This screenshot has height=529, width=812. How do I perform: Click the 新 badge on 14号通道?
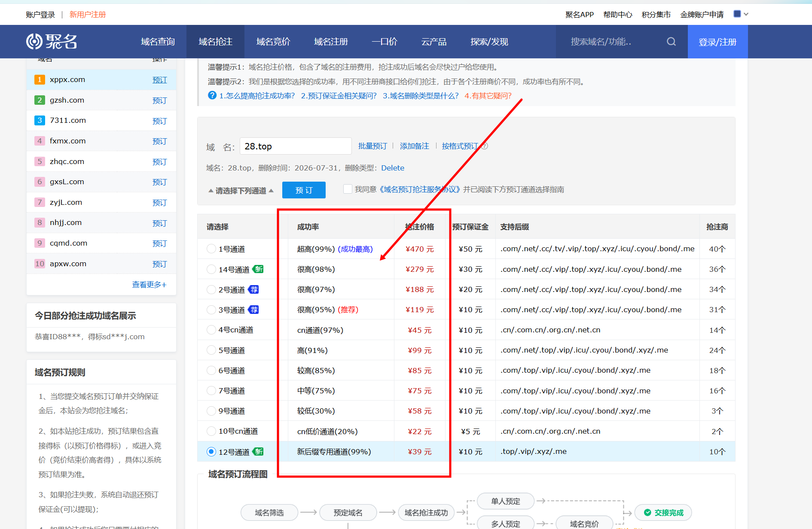[258, 269]
